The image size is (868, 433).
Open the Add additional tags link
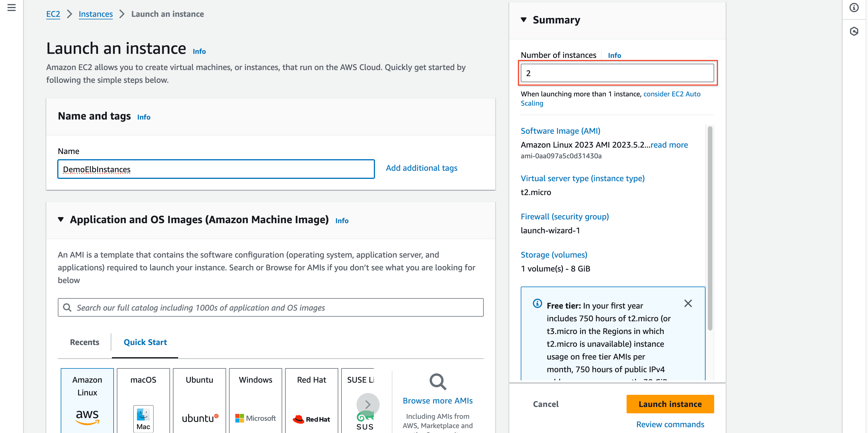click(x=421, y=168)
